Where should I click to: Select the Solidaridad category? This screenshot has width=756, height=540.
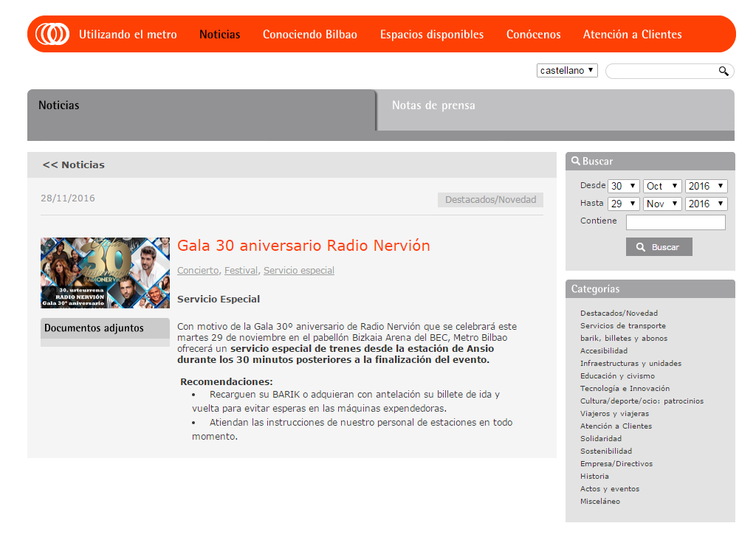[601, 438]
